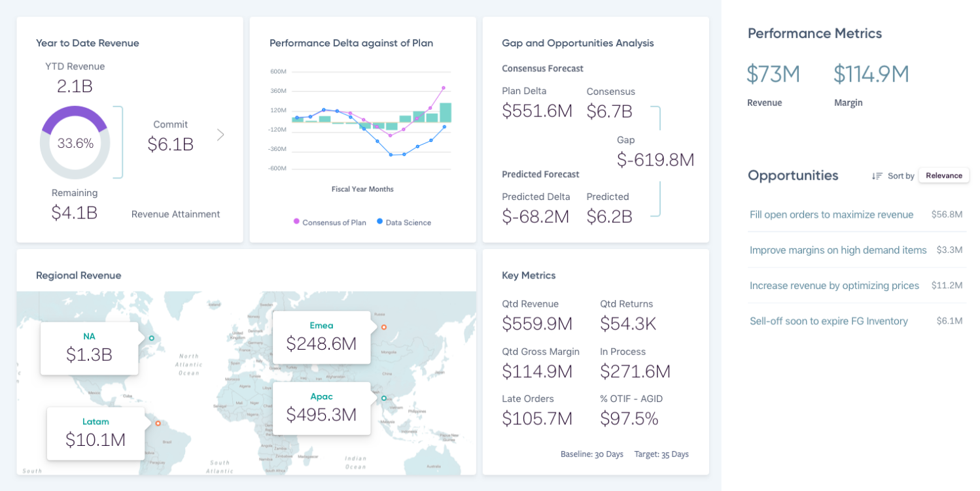
Task: Open Sell-off soon to expire FG Inventory
Action: [x=828, y=321]
